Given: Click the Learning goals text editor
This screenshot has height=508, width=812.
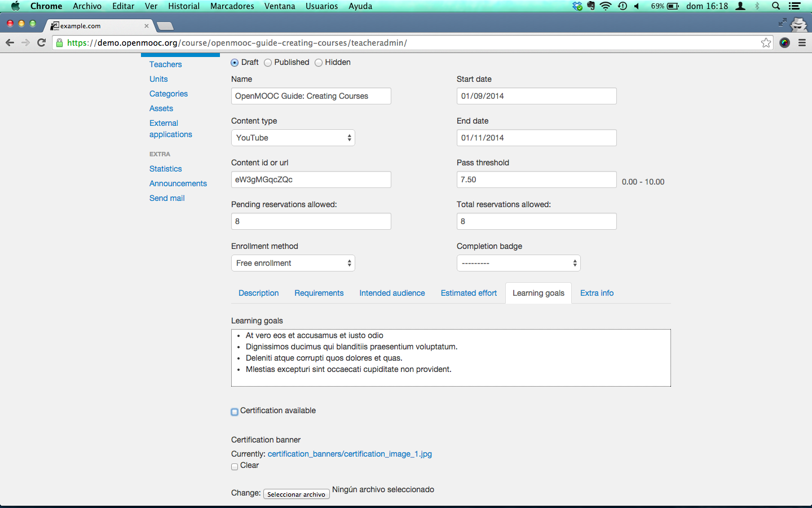Looking at the screenshot, I should 451,358.
